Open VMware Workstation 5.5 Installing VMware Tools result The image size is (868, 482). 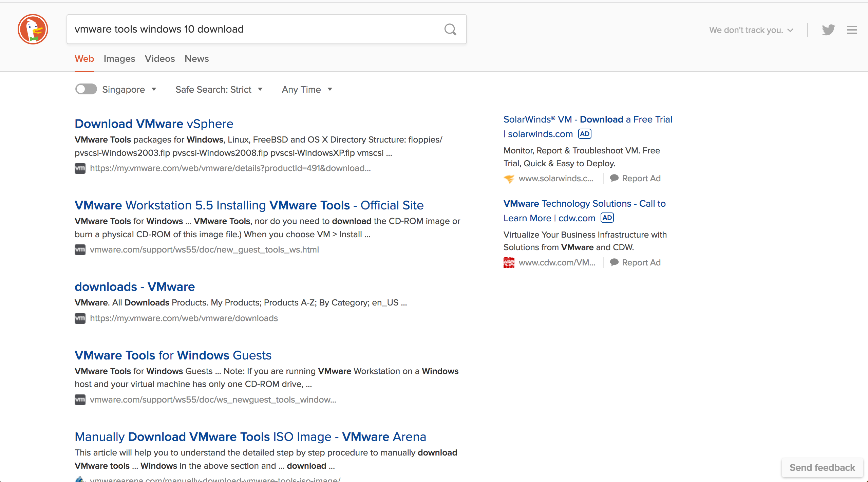(249, 205)
